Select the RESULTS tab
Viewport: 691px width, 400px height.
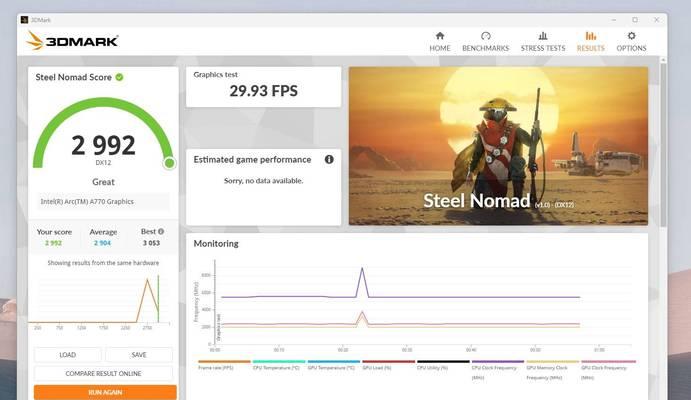tap(591, 42)
